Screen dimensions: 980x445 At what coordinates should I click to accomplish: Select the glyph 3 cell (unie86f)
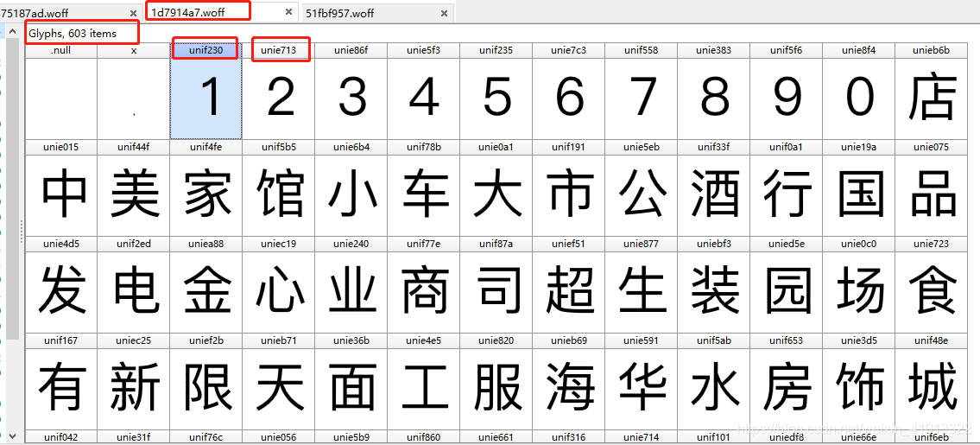(x=351, y=91)
